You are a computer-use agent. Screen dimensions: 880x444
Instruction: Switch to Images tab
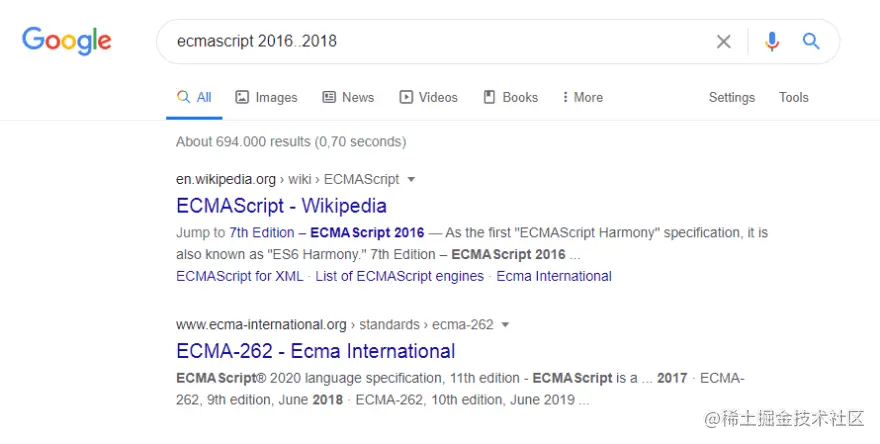267,97
